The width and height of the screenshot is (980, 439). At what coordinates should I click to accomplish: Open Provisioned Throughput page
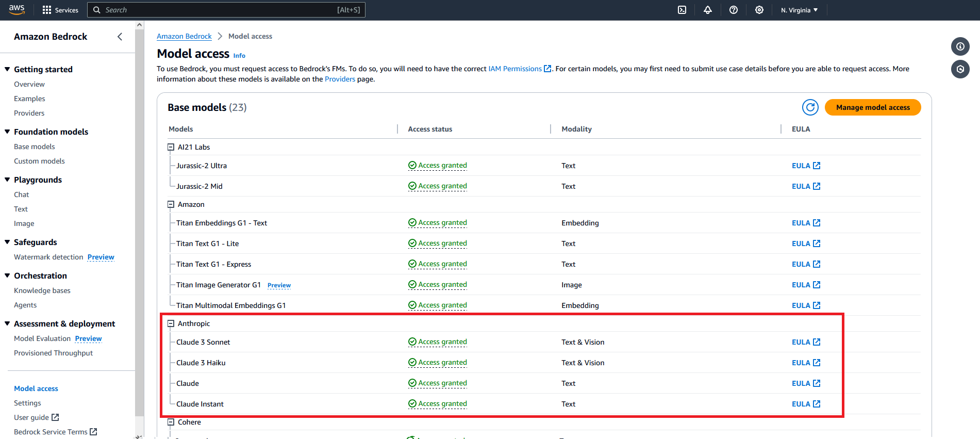pos(54,353)
